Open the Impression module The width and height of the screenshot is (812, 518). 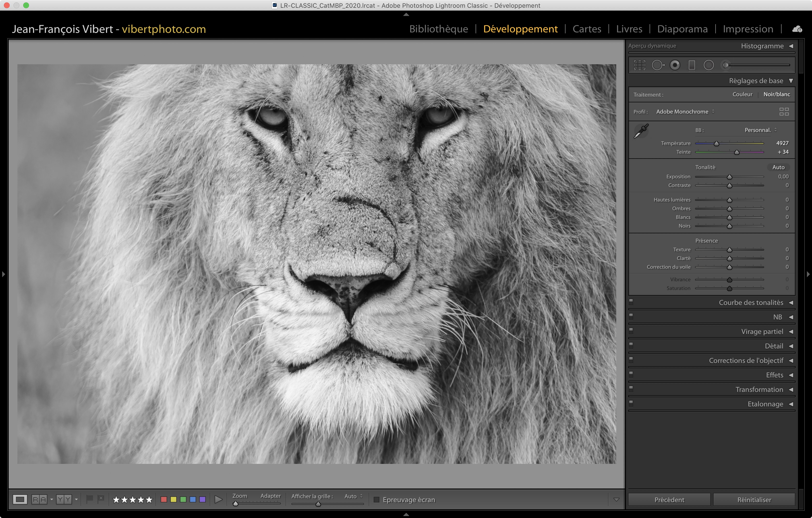tap(747, 29)
